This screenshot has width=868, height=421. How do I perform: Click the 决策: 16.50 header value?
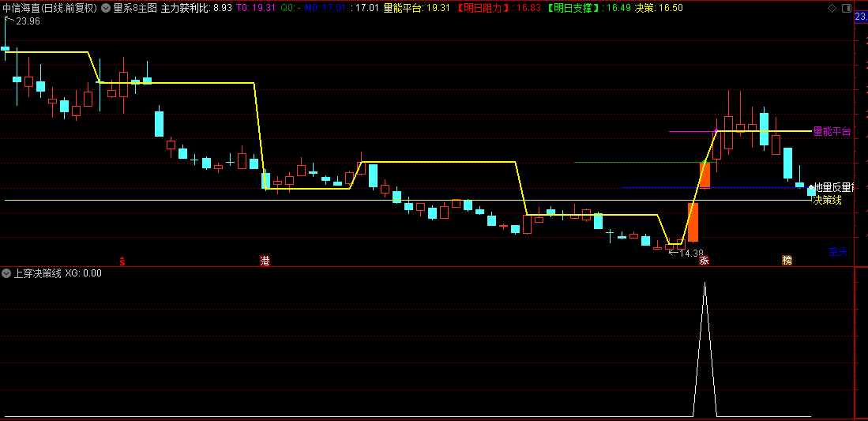point(658,8)
